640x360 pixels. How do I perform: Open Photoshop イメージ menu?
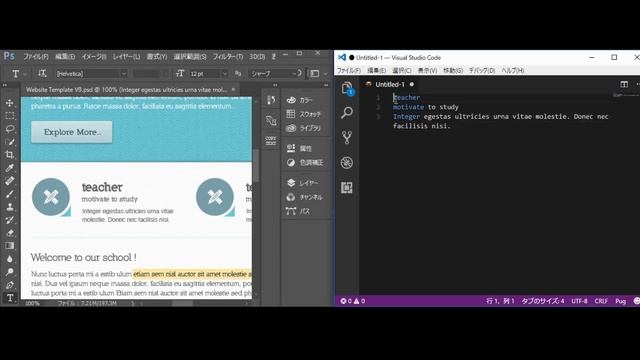coord(94,56)
